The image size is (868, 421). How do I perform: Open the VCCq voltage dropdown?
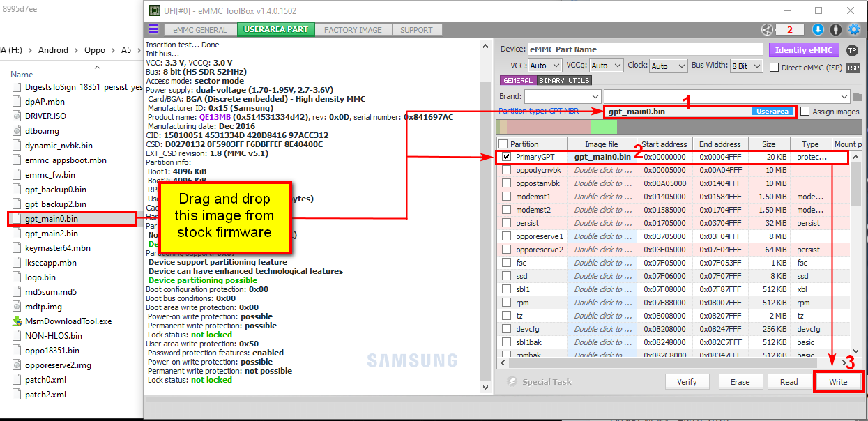[605, 66]
